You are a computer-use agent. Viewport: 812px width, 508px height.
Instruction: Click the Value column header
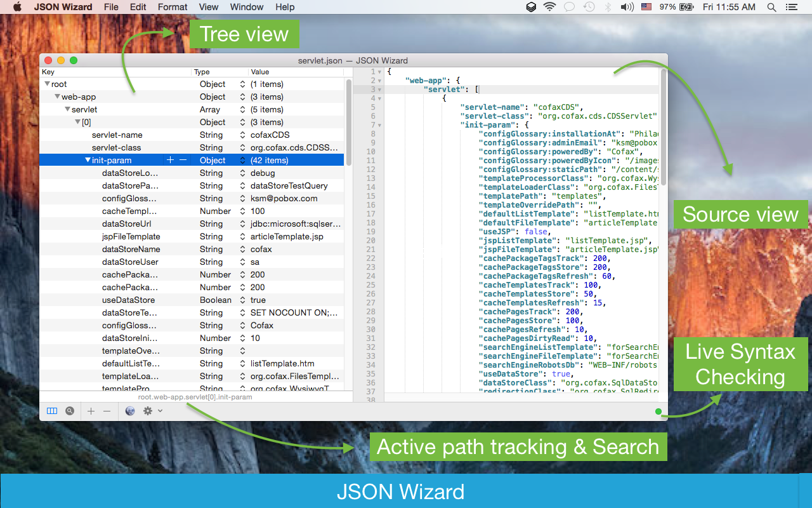click(259, 72)
